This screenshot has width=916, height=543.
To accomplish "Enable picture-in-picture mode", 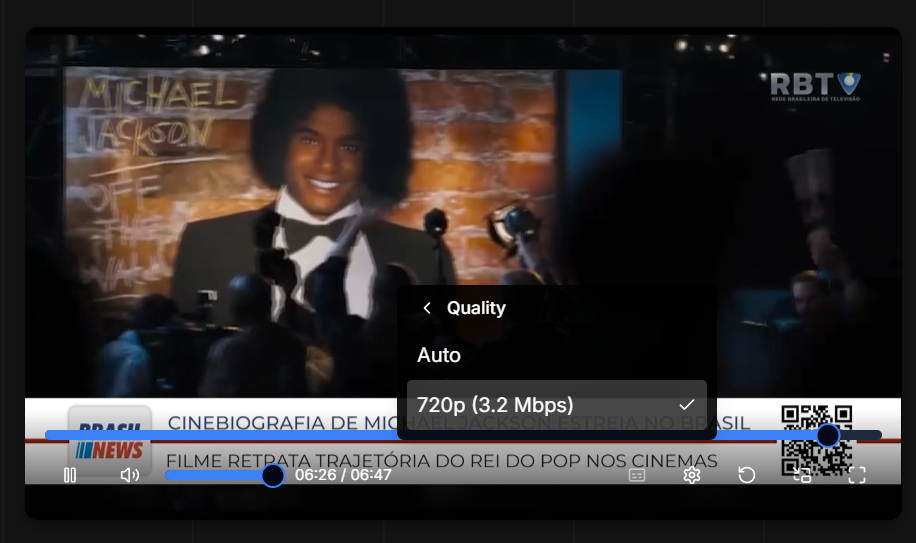I will pos(802,475).
